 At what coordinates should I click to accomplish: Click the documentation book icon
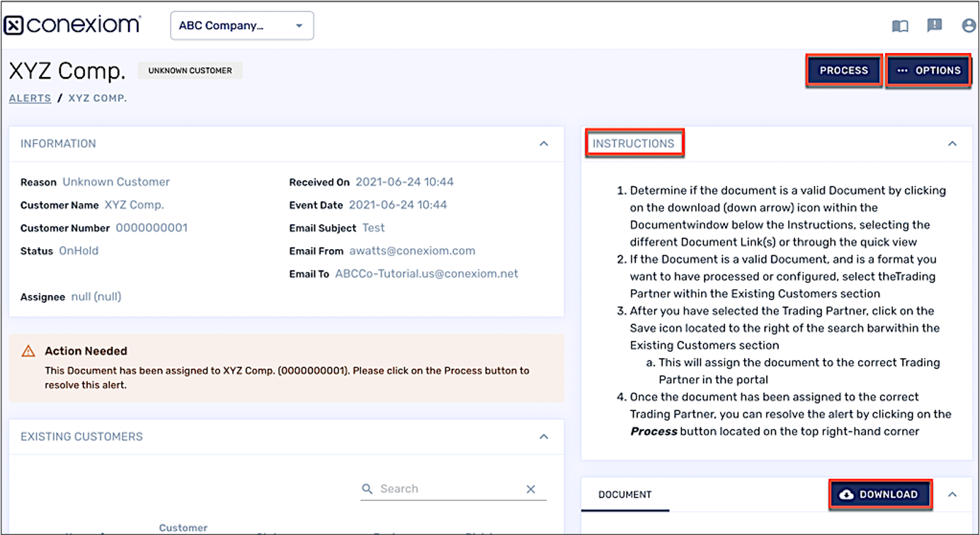point(899,26)
